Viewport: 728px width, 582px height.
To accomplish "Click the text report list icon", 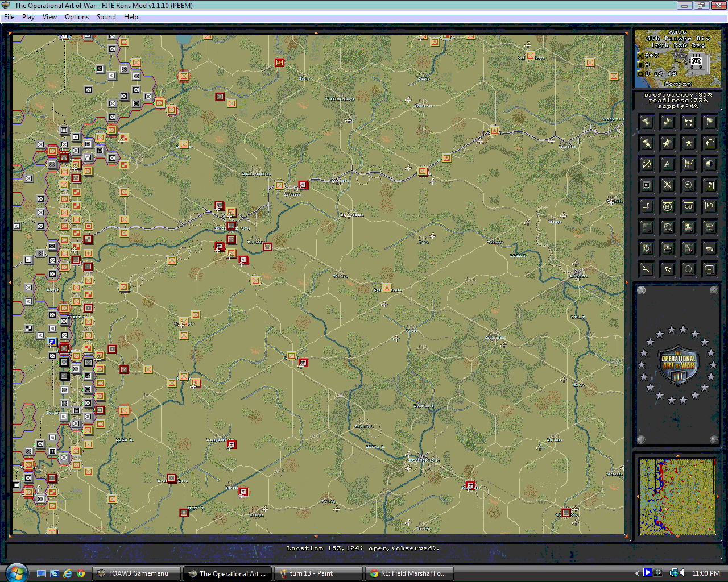I will [x=647, y=227].
